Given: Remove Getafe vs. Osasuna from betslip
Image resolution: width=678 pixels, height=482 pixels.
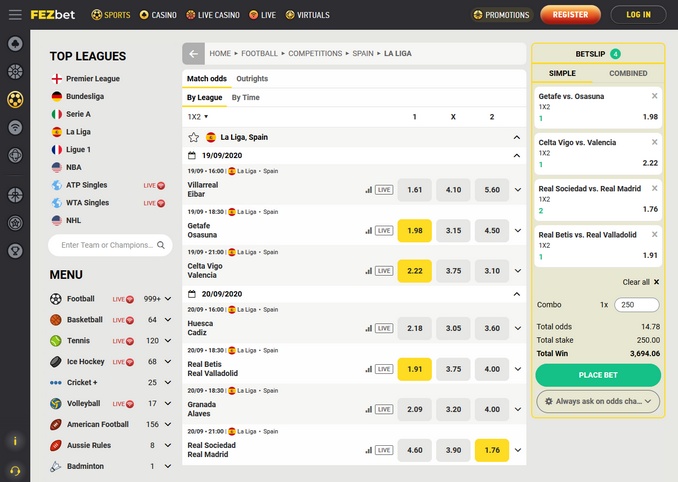Looking at the screenshot, I should pyautogui.click(x=655, y=96).
